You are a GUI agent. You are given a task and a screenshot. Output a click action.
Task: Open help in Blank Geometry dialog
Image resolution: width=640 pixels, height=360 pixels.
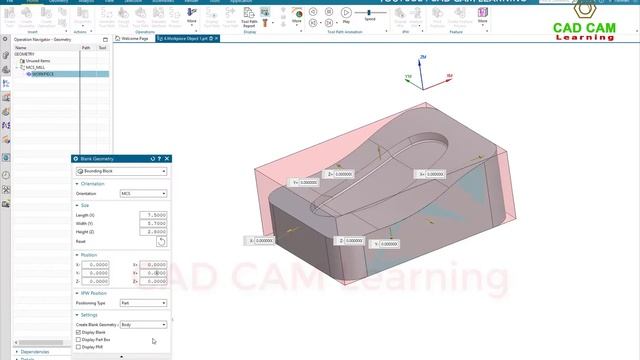[x=160, y=159]
